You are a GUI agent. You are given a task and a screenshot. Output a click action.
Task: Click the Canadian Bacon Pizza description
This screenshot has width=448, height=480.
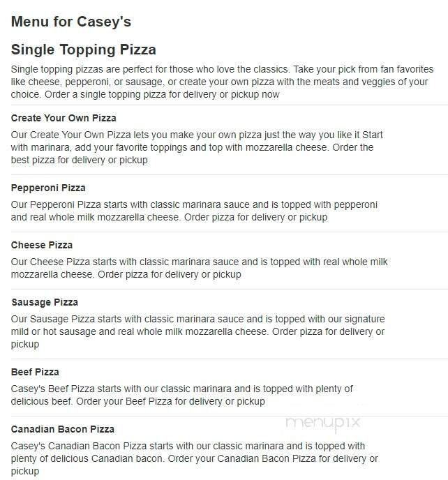194,458
